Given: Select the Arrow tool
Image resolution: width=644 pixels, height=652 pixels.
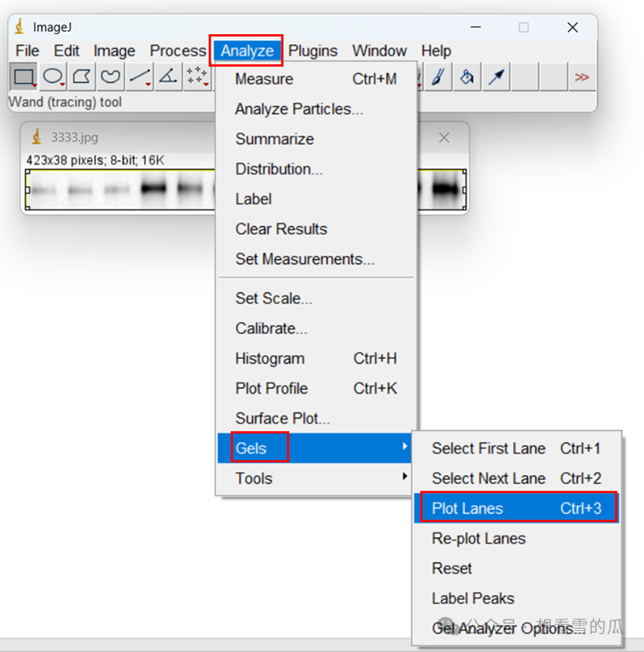Looking at the screenshot, I should (x=496, y=77).
